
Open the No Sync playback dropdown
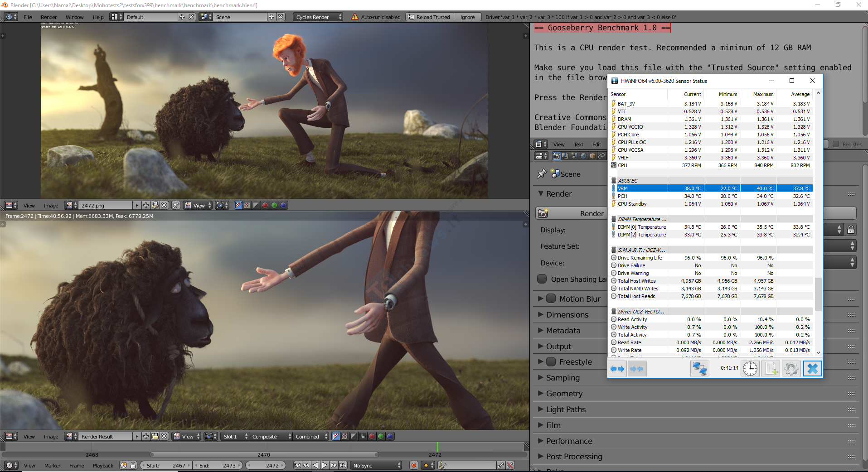[377, 465]
